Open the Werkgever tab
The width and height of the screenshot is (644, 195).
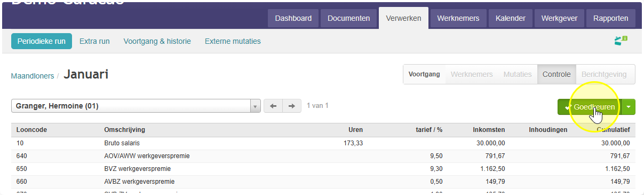click(x=559, y=18)
